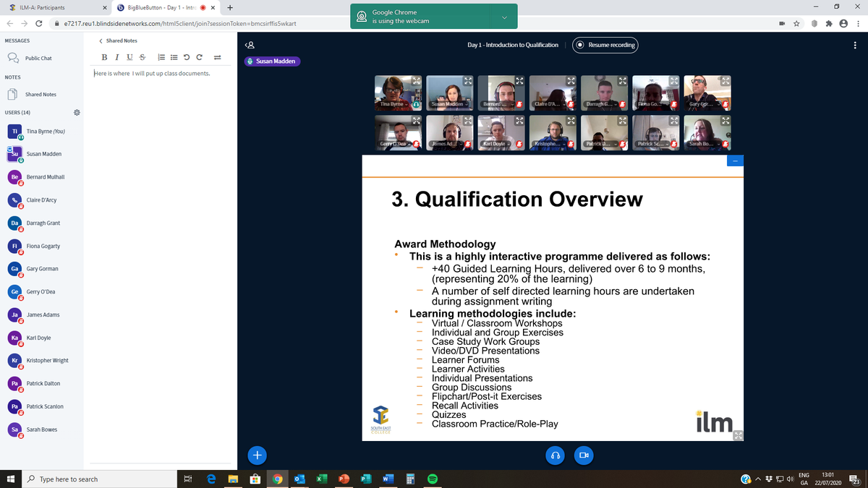Viewport: 868px width, 488px height.
Task: Apply strikethrough formatting in Shared Notes
Action: tap(142, 57)
